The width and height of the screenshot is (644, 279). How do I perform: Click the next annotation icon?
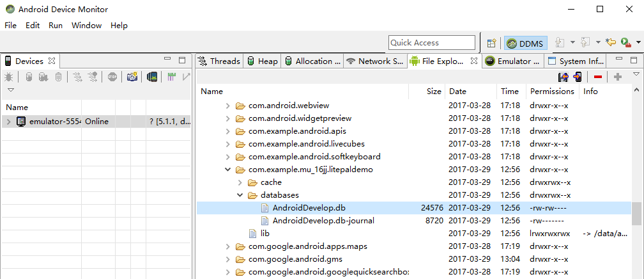tap(560, 42)
